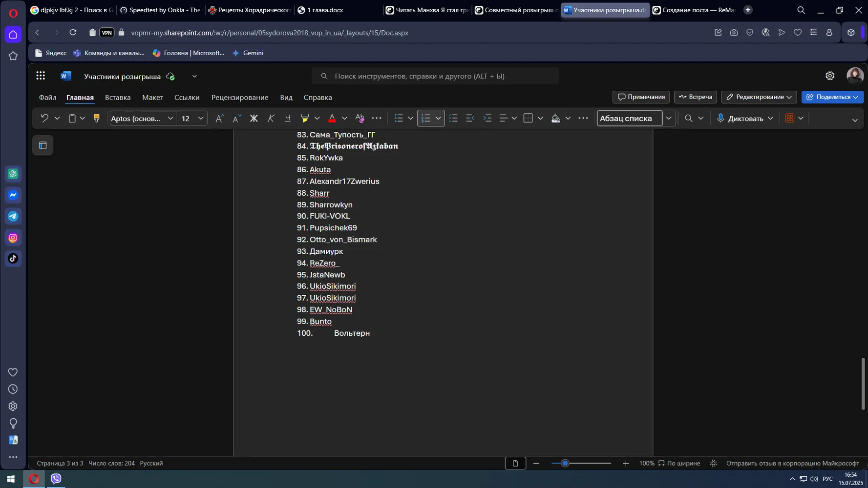The width and height of the screenshot is (868, 488).
Task: Click the Paste clipboard icon
Action: [72, 118]
